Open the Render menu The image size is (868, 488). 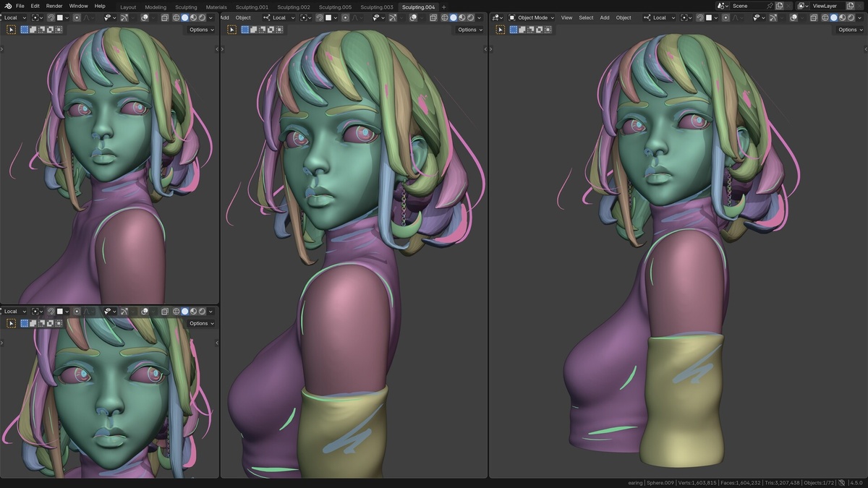tap(54, 6)
